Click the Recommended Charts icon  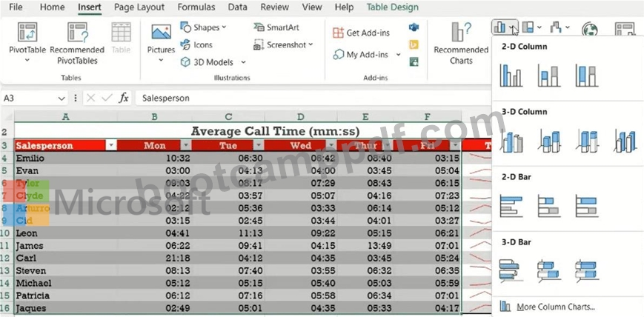pos(461,44)
